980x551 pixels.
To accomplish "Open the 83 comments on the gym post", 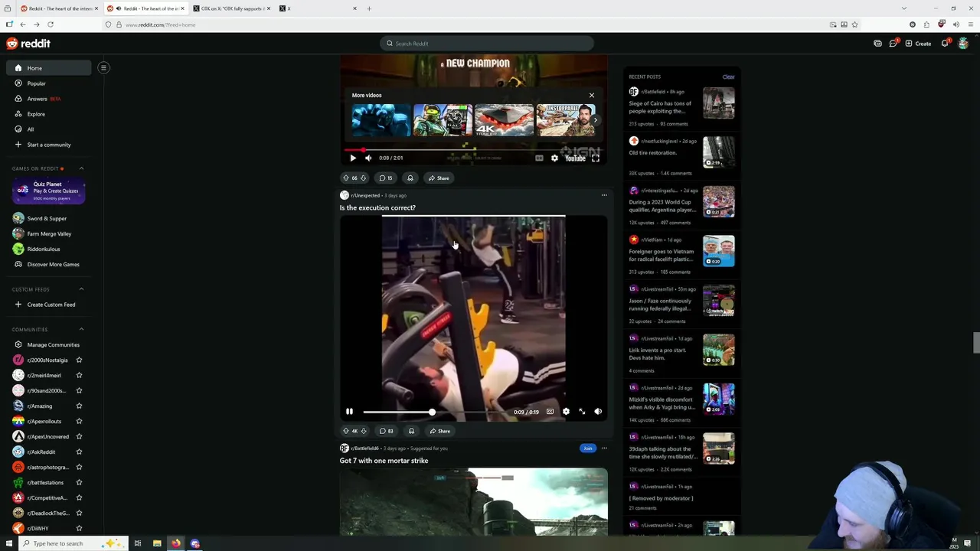I will coord(387,431).
